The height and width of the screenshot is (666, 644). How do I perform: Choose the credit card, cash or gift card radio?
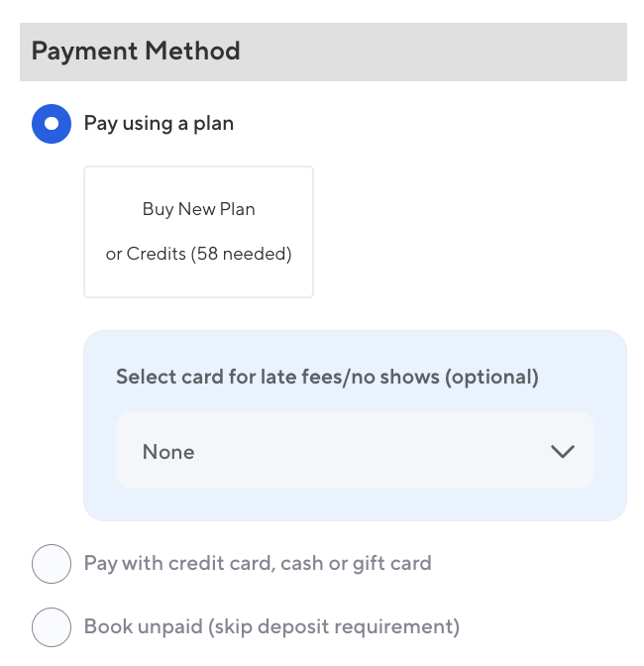(x=52, y=564)
